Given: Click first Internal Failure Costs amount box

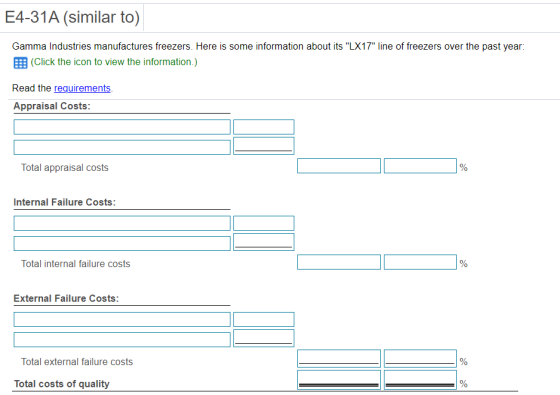Looking at the screenshot, I should 264,223.
